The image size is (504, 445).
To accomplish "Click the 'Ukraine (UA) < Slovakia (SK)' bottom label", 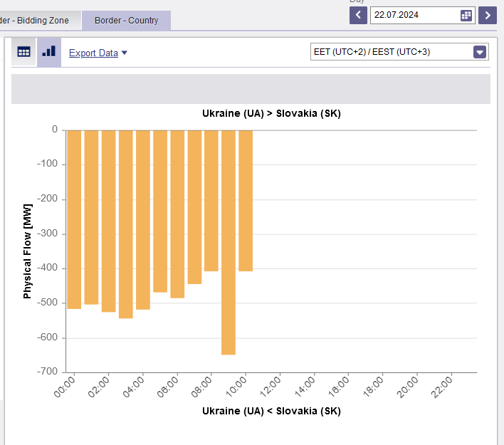I will [271, 411].
